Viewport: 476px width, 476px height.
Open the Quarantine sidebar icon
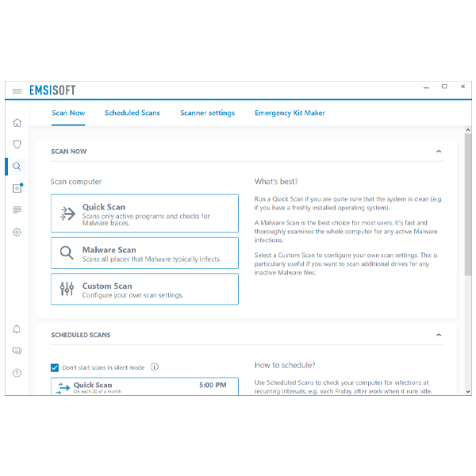[17, 188]
